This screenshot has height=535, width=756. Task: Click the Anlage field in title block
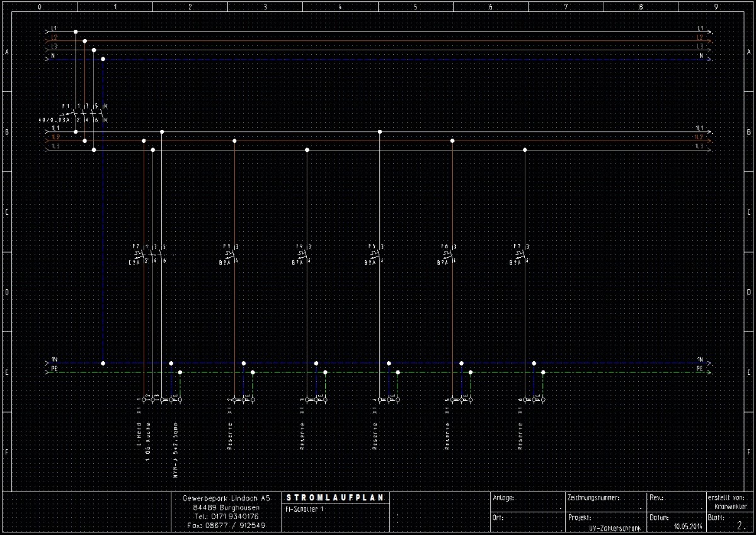527,502
